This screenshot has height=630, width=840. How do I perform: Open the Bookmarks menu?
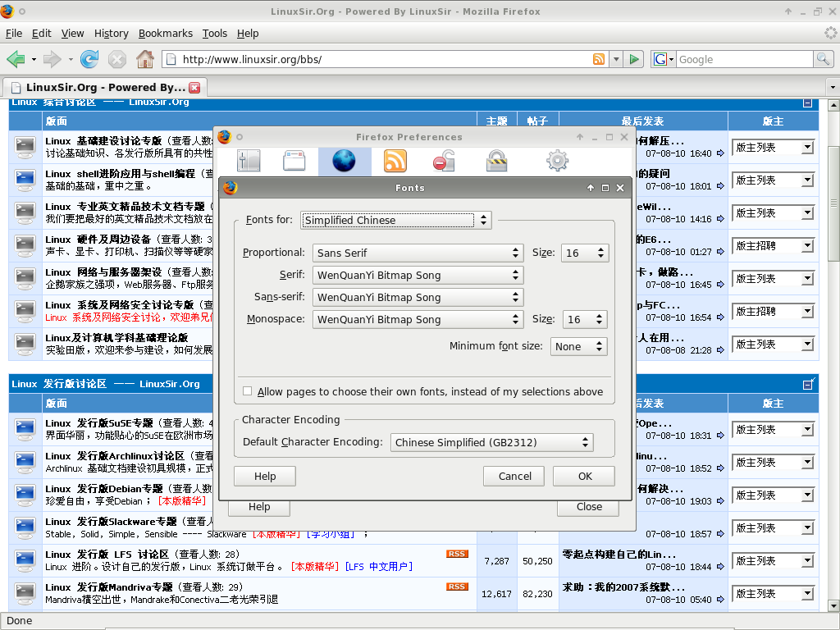pyautogui.click(x=166, y=33)
